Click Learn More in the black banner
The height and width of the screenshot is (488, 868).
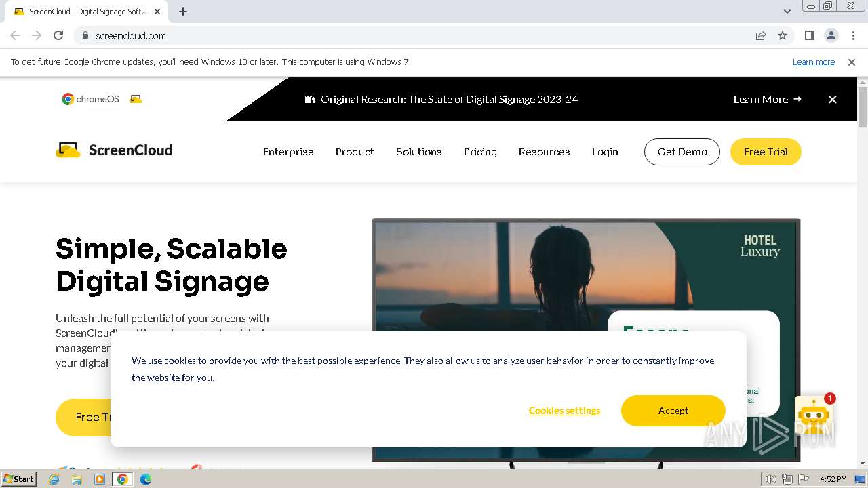pos(767,99)
